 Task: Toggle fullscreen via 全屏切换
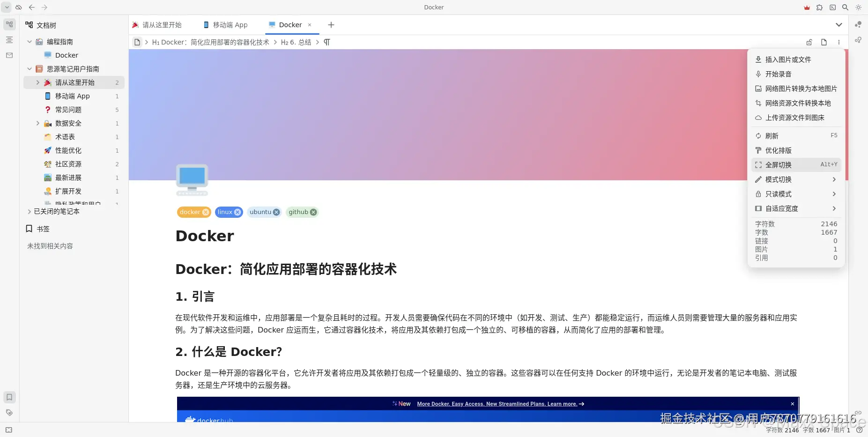(x=796, y=165)
